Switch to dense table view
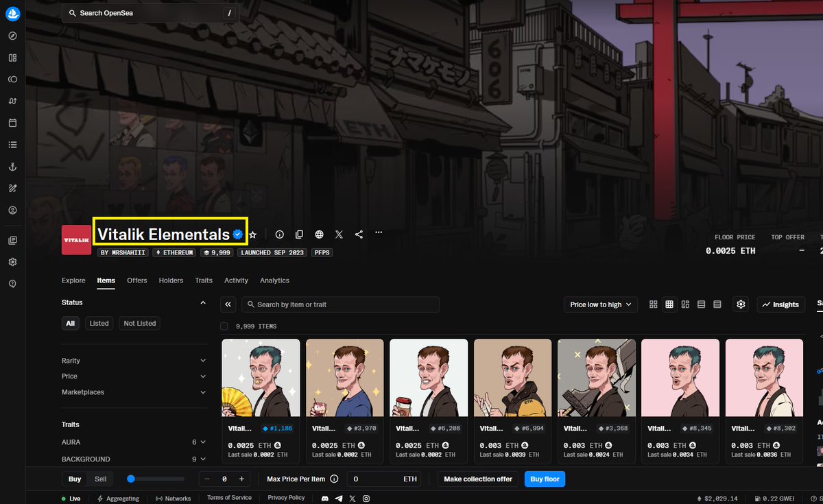 [717, 304]
